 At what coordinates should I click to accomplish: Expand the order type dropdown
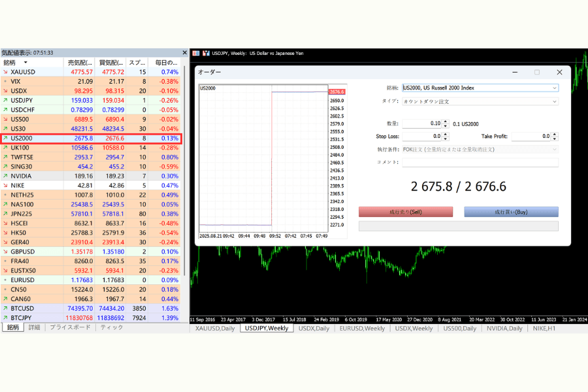click(x=555, y=102)
